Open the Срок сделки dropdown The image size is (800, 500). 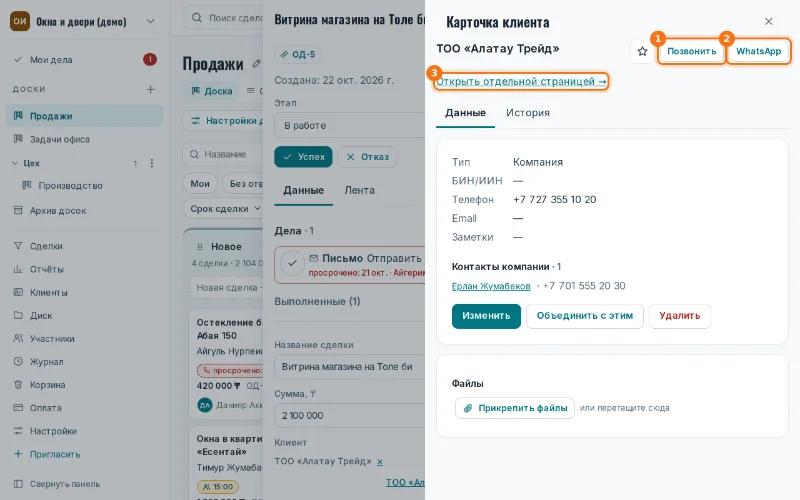click(223, 209)
